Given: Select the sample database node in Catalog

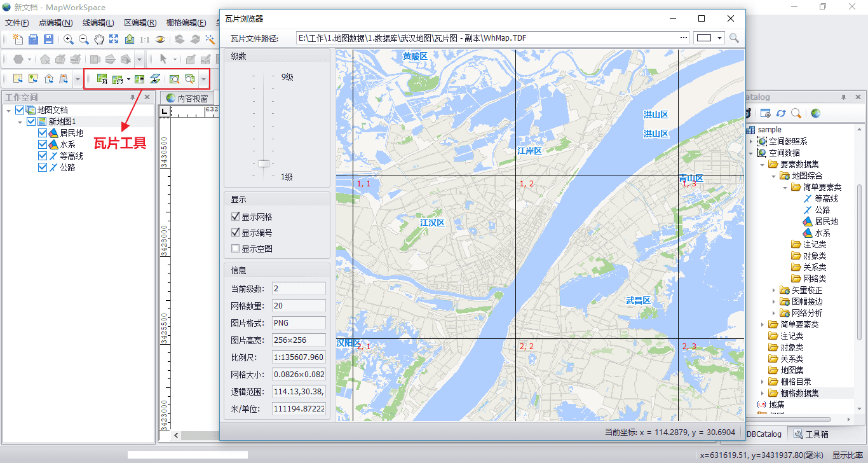Looking at the screenshot, I should click(x=770, y=130).
